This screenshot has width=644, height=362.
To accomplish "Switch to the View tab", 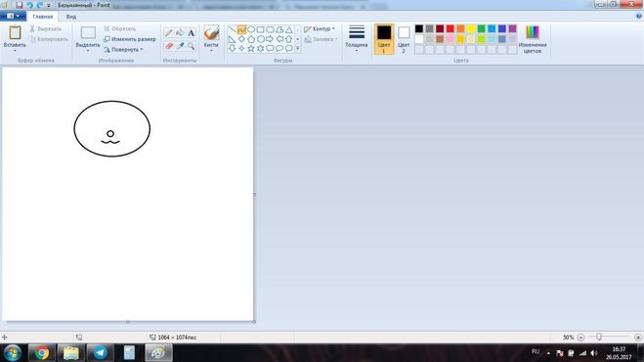I will click(x=71, y=17).
